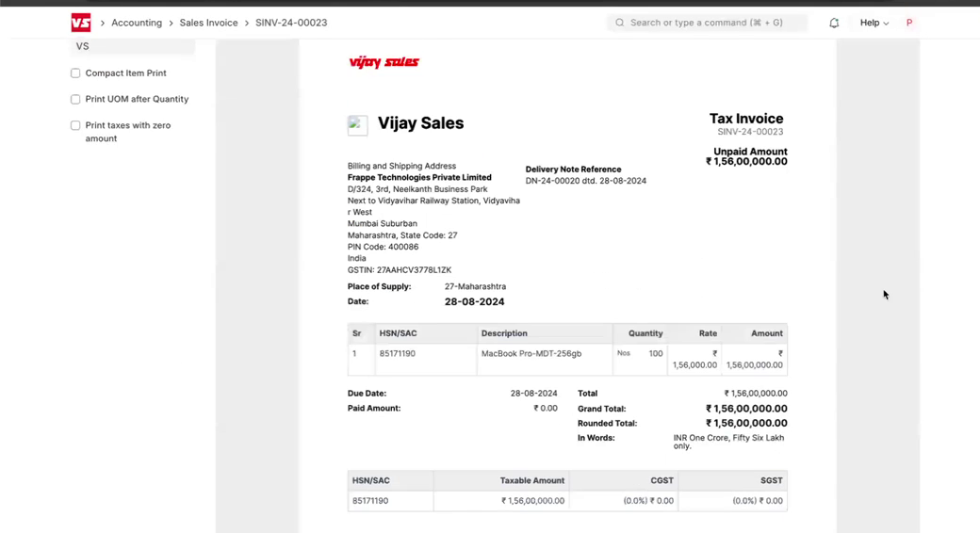Open the Help dropdown menu
This screenshot has height=533, width=980.
874,23
